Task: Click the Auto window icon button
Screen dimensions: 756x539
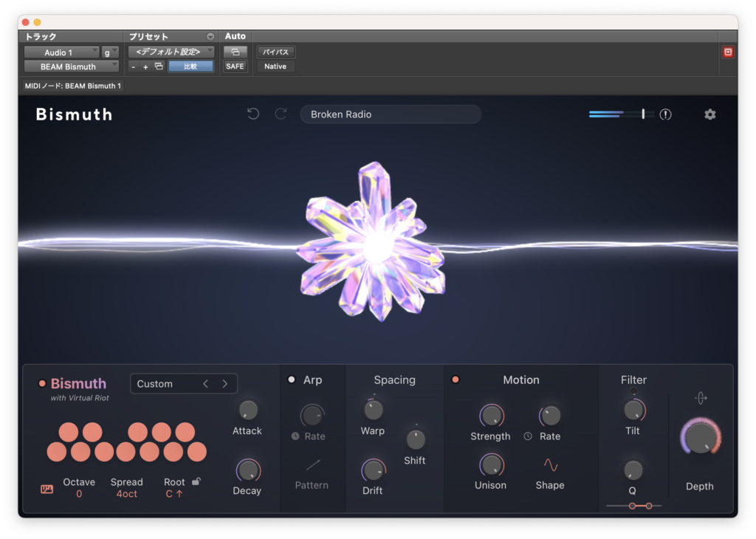Action: pyautogui.click(x=236, y=52)
